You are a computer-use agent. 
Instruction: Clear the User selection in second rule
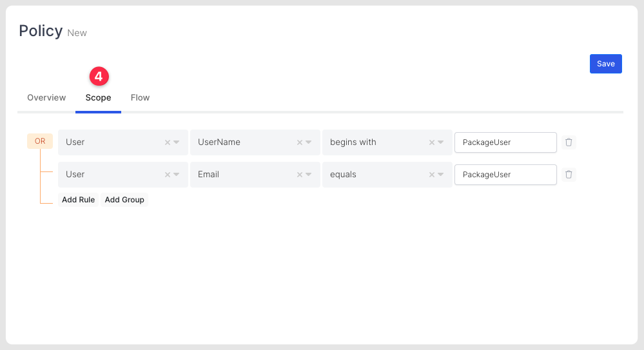pos(168,175)
